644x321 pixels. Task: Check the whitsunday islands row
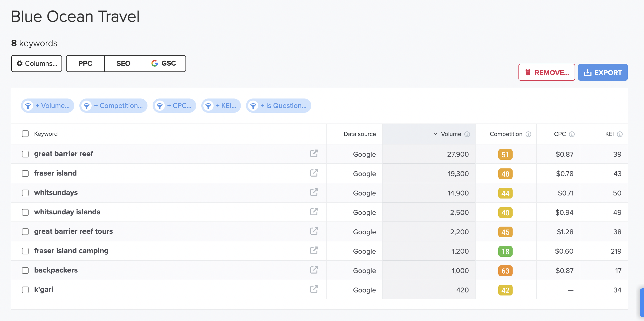(25, 212)
